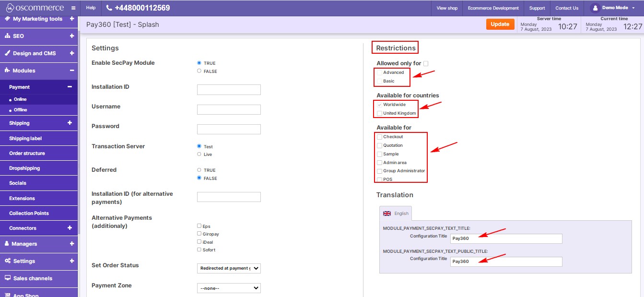Check the Admin area checkbox
This screenshot has width=644, height=297.
click(x=380, y=163)
